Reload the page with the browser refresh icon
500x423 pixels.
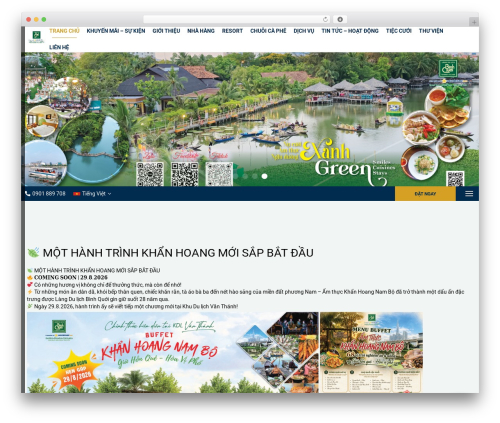pos(326,19)
